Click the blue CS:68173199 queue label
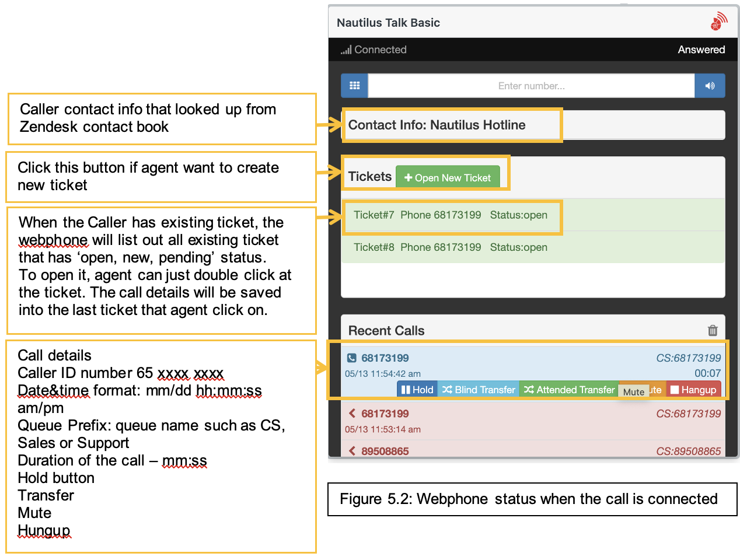Screen dimensions: 740x560 point(689,358)
